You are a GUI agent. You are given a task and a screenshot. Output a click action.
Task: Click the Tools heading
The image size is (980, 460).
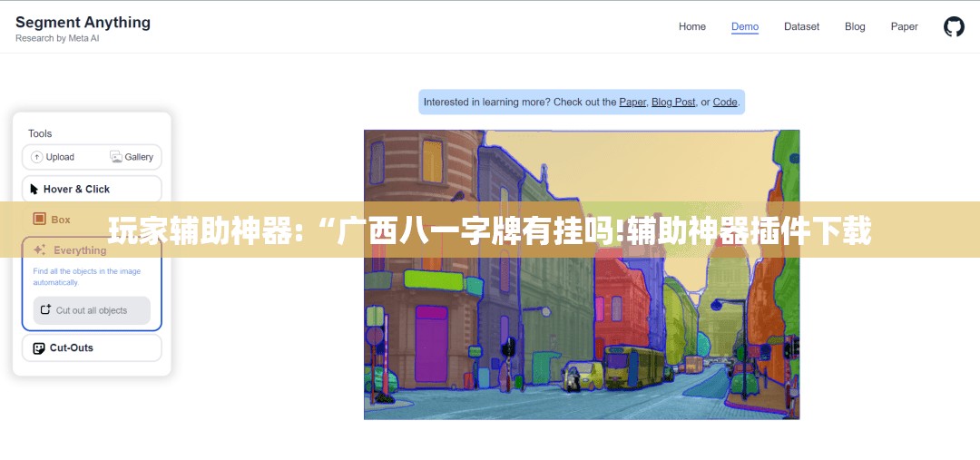click(40, 133)
